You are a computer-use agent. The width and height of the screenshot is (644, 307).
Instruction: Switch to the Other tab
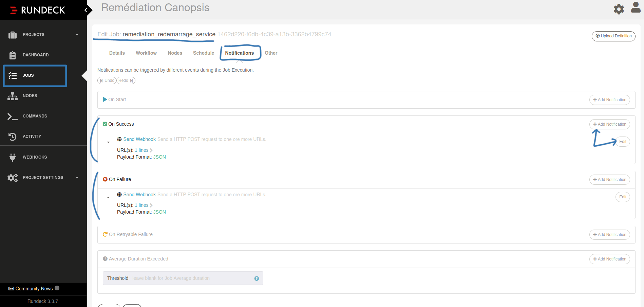point(271,53)
